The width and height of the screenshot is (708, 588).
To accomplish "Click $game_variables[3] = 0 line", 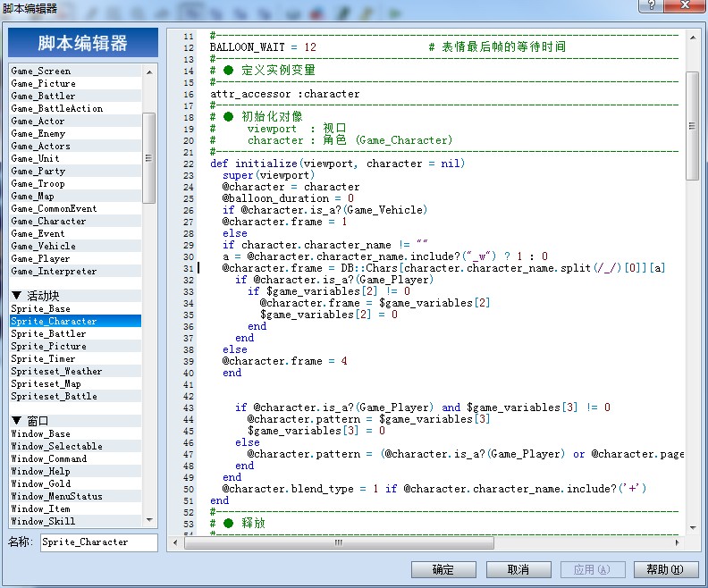I will click(316, 431).
